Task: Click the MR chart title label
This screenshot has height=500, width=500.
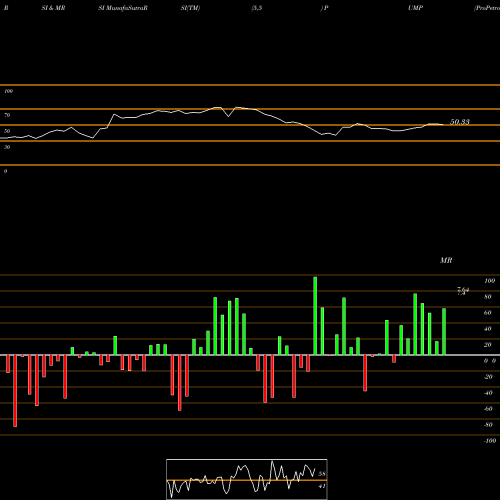Action: pyautogui.click(x=446, y=260)
